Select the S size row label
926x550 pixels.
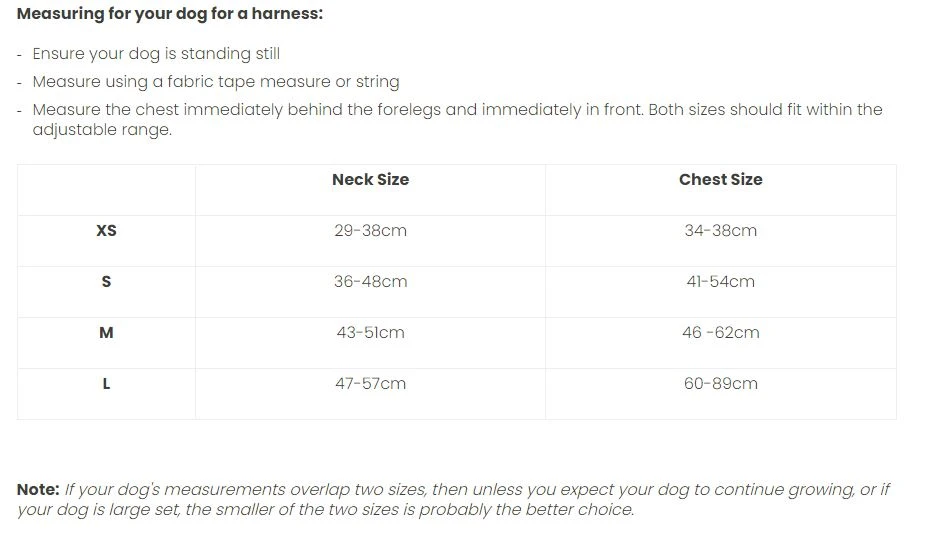click(x=106, y=282)
